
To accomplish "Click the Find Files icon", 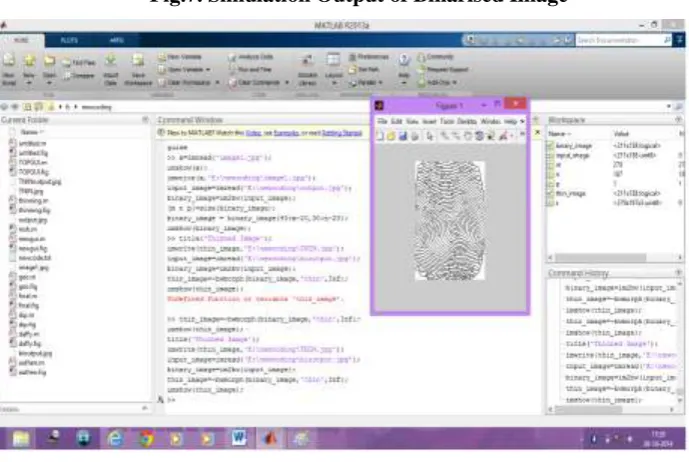I will [x=66, y=63].
